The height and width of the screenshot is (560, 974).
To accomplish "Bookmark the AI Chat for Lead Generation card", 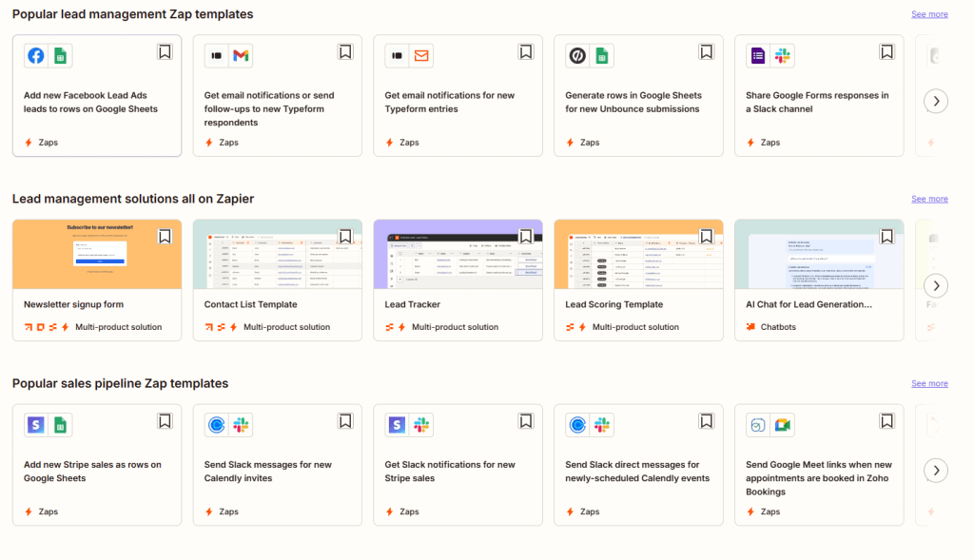I will pos(887,237).
